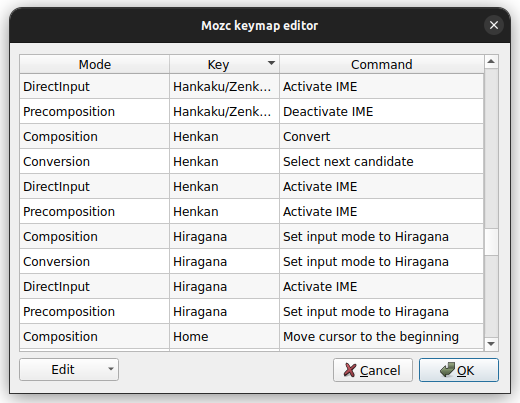Select Precomposition mode cell in Hiragana row
This screenshot has width=520, height=403.
pyautogui.click(x=95, y=311)
